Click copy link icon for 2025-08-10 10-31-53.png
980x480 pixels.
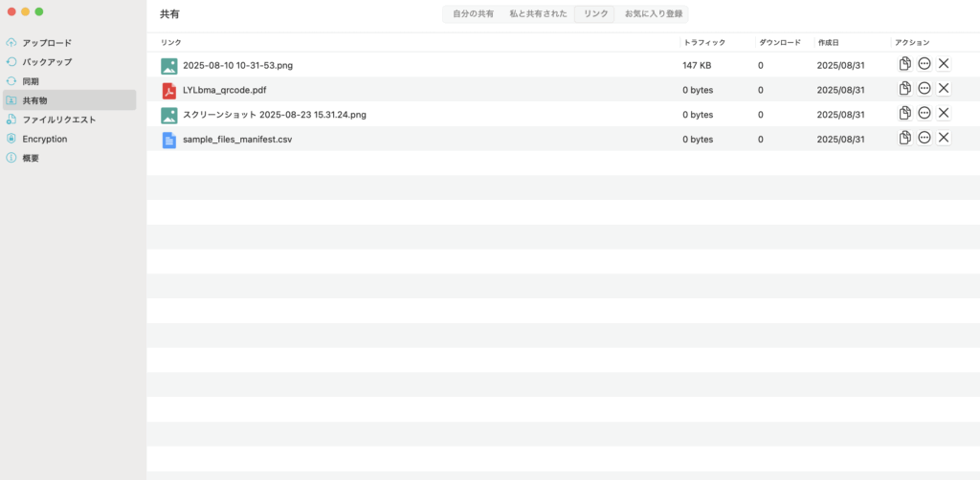(904, 64)
